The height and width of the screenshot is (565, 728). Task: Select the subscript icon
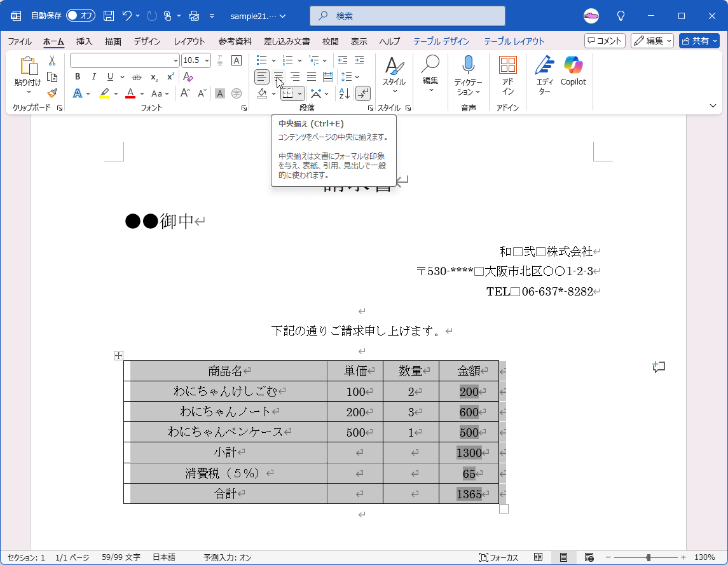[153, 77]
